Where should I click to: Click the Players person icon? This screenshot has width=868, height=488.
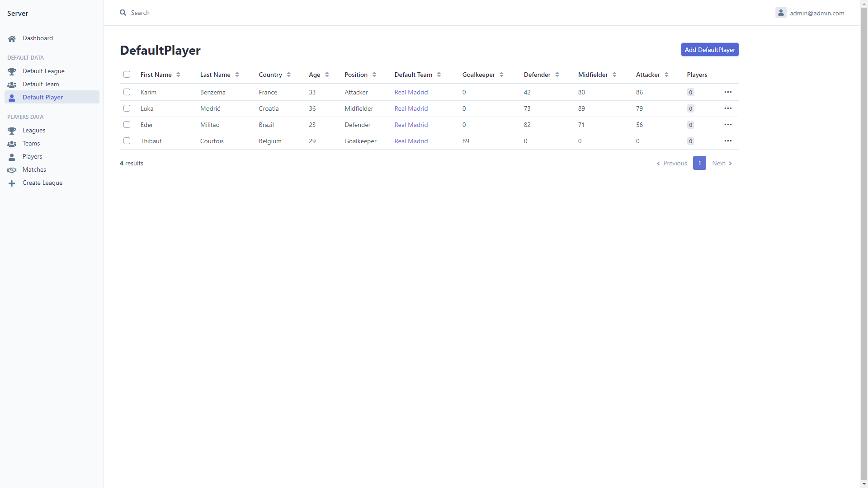tap(12, 157)
